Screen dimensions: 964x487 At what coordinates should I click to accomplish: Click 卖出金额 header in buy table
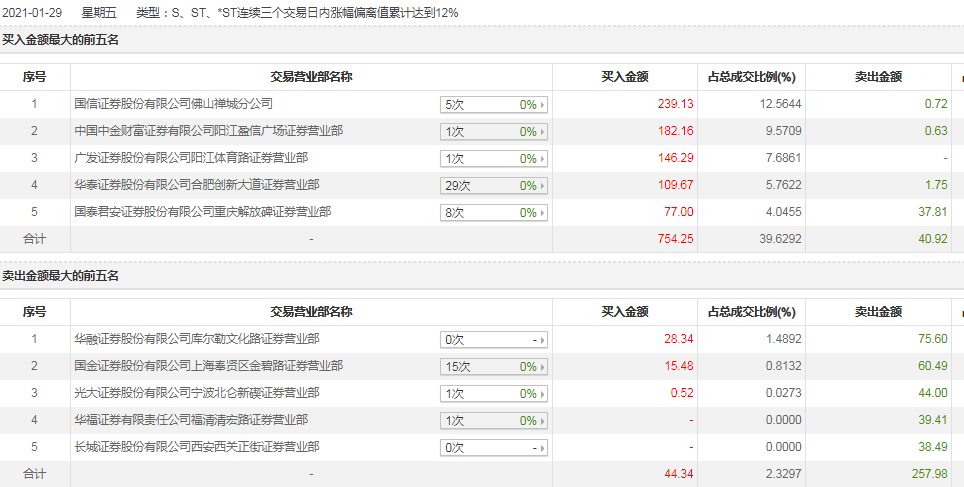(878, 77)
